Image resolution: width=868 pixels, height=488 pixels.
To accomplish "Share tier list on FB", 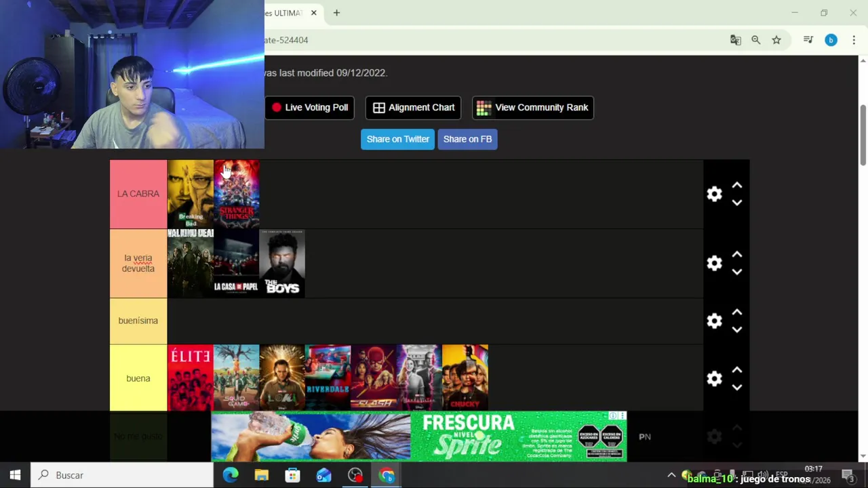I will [x=467, y=139].
